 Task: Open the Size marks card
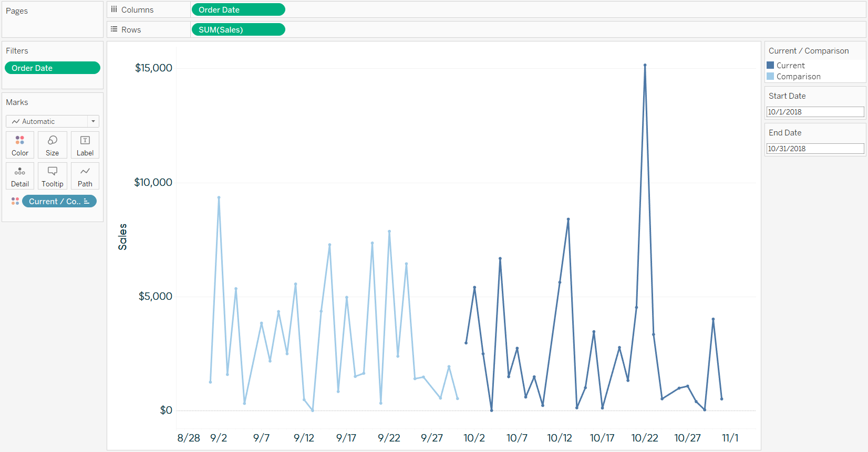[x=53, y=145]
